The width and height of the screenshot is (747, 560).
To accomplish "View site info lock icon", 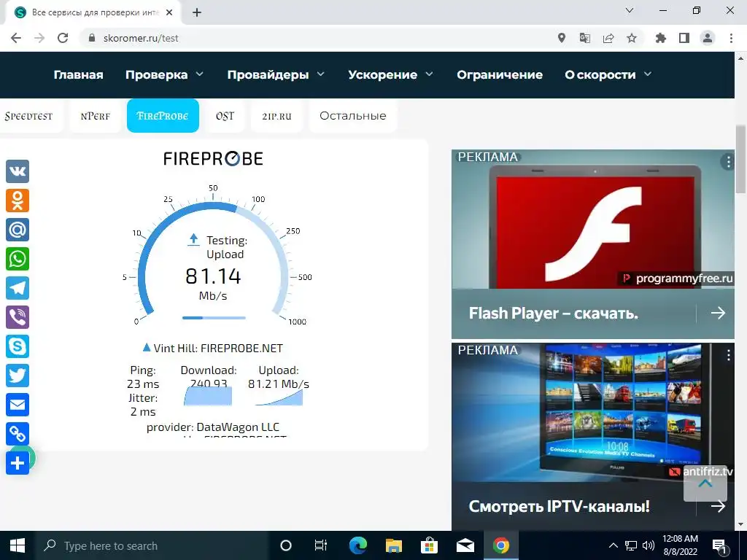I will [92, 38].
